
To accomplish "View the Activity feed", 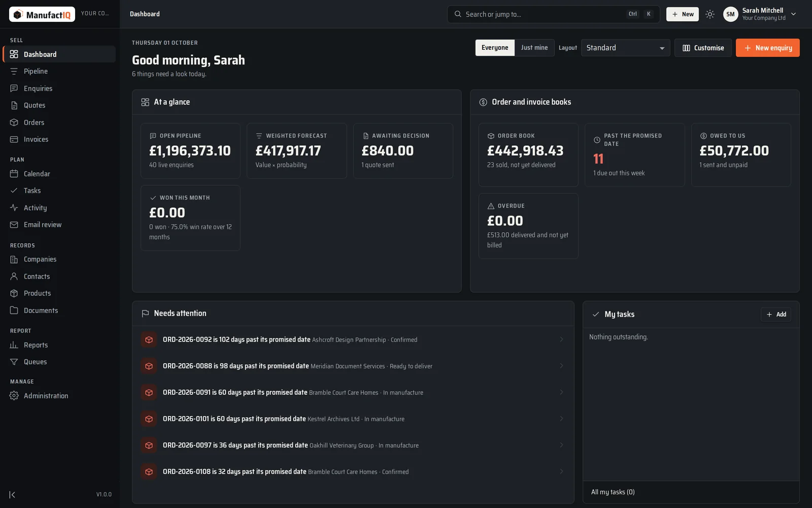I will click(x=59, y=208).
